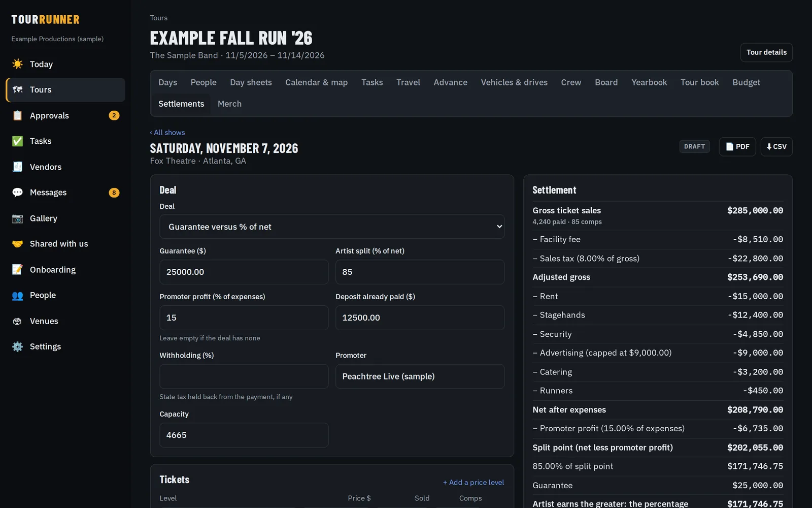Viewport: 812px width, 508px height.
Task: Select the Day sheets tab
Action: tap(251, 82)
